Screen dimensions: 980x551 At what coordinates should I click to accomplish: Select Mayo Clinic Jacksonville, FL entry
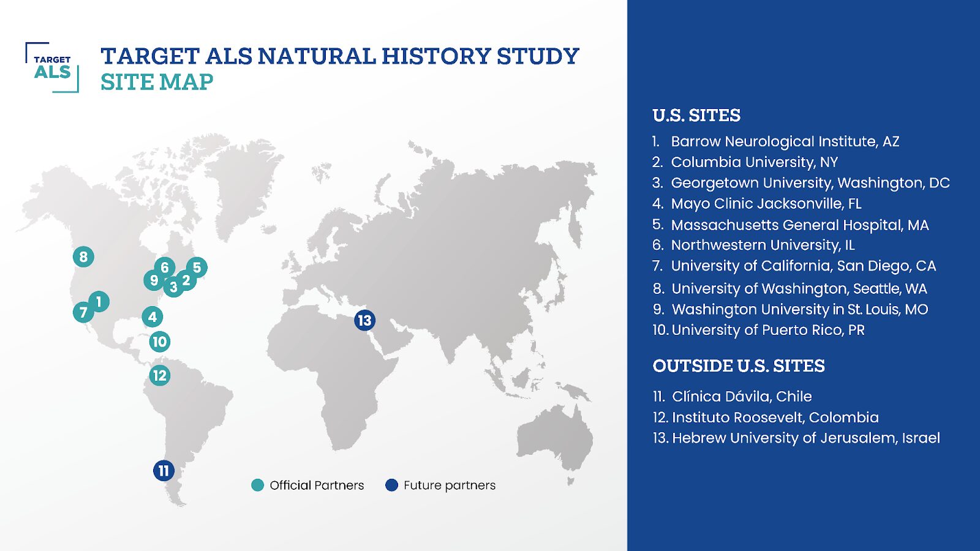[x=757, y=204]
